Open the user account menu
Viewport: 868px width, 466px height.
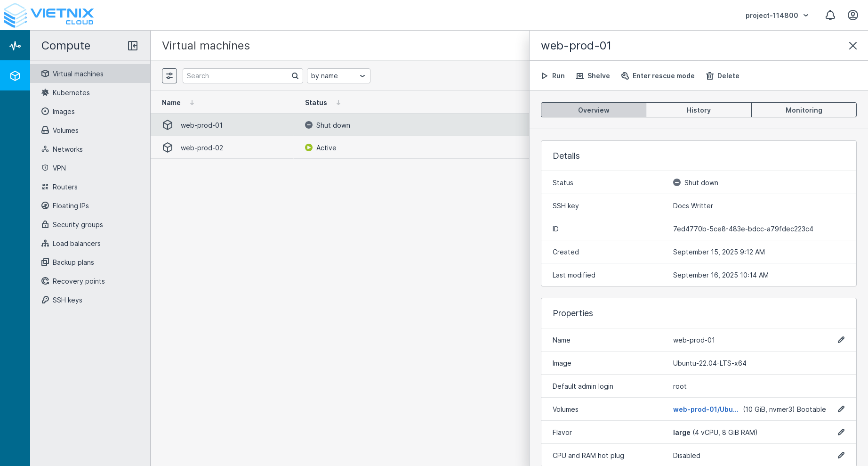coord(853,15)
